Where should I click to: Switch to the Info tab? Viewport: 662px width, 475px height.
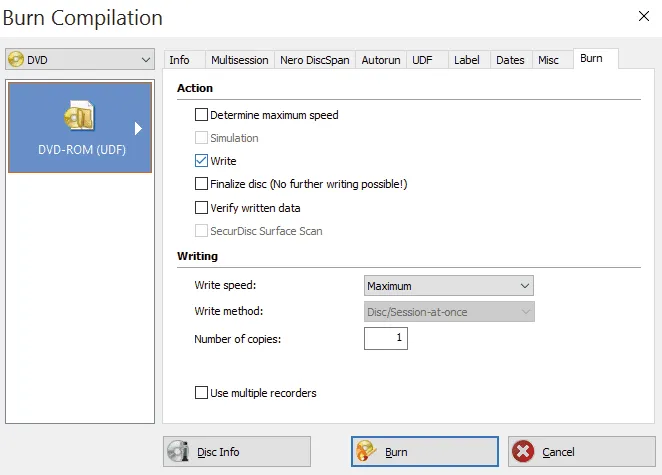[x=184, y=60]
